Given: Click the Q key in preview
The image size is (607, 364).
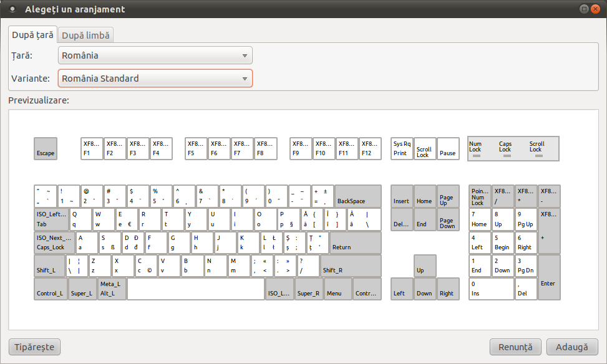Looking at the screenshot, I should (80, 219).
